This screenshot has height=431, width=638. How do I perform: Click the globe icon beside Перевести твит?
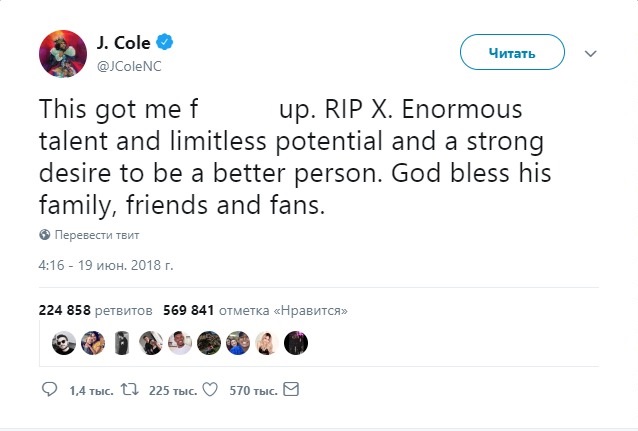click(44, 235)
